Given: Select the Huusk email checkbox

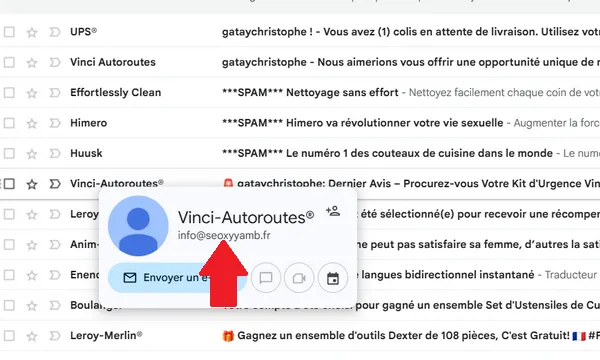Looking at the screenshot, I should [9, 153].
